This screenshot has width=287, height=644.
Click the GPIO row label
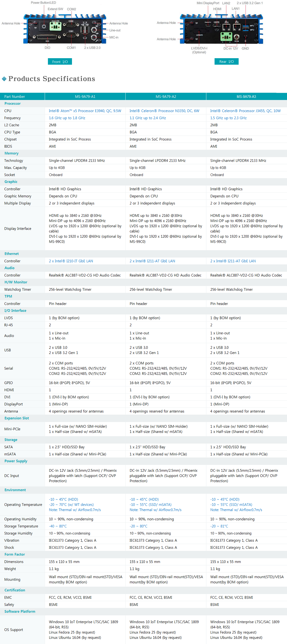pyautogui.click(x=9, y=383)
